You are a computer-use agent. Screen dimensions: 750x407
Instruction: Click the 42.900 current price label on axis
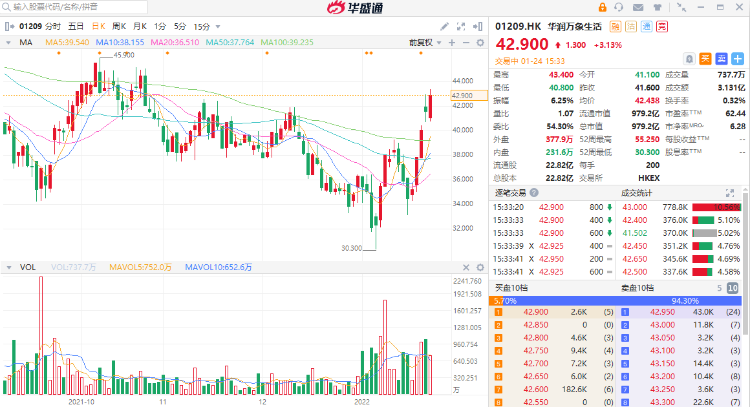(469, 96)
